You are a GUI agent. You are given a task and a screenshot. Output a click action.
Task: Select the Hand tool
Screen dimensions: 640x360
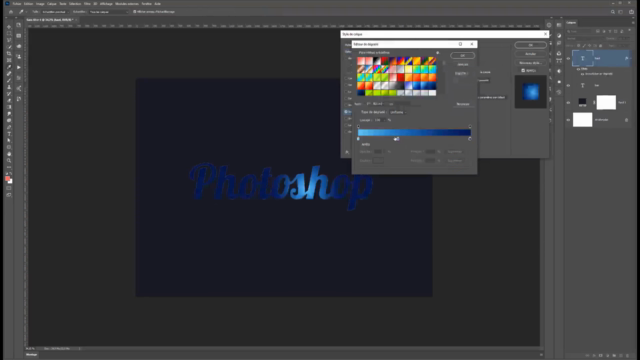pos(9,154)
